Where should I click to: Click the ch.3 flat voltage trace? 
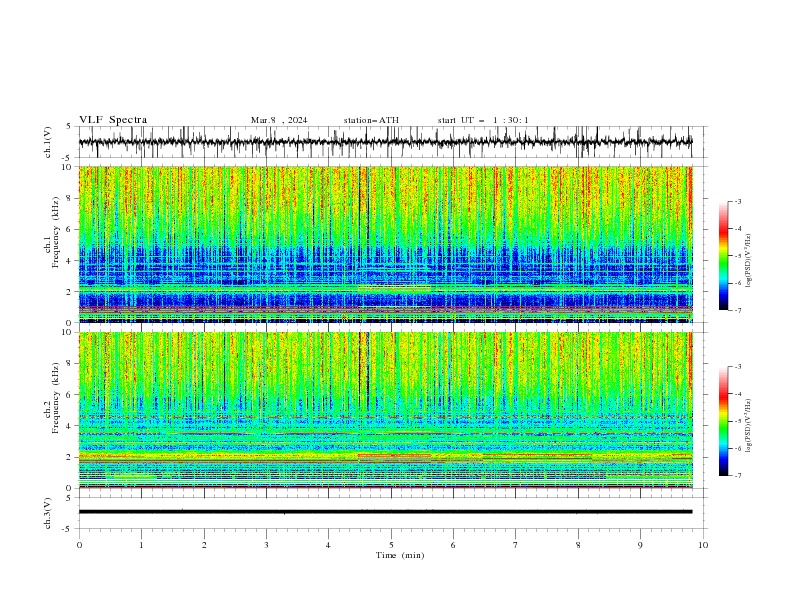click(386, 512)
